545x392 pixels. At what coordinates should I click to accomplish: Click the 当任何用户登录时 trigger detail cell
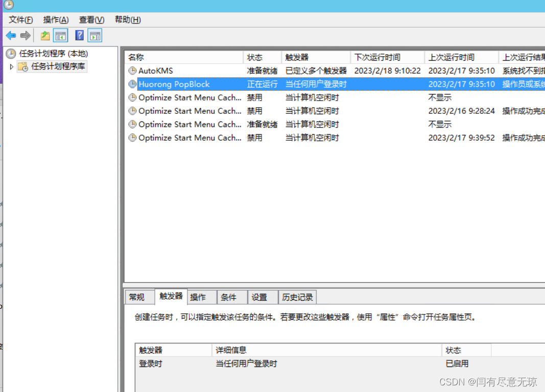(x=246, y=364)
